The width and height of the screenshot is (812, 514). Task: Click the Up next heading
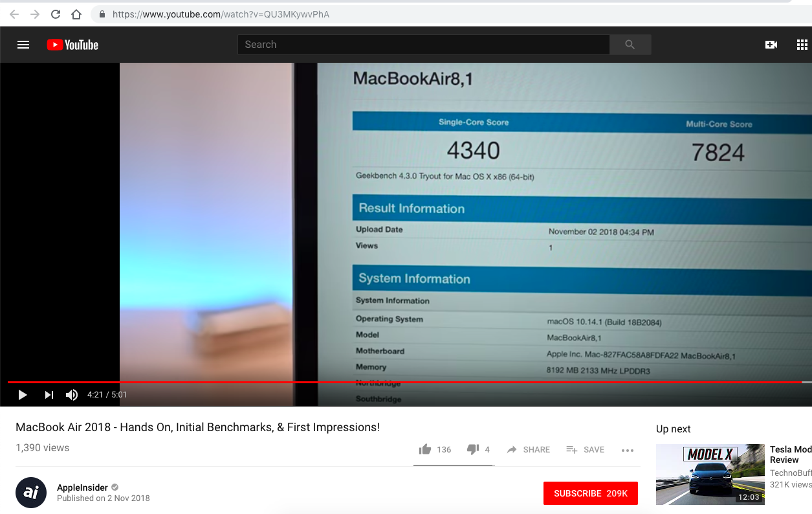pyautogui.click(x=673, y=429)
